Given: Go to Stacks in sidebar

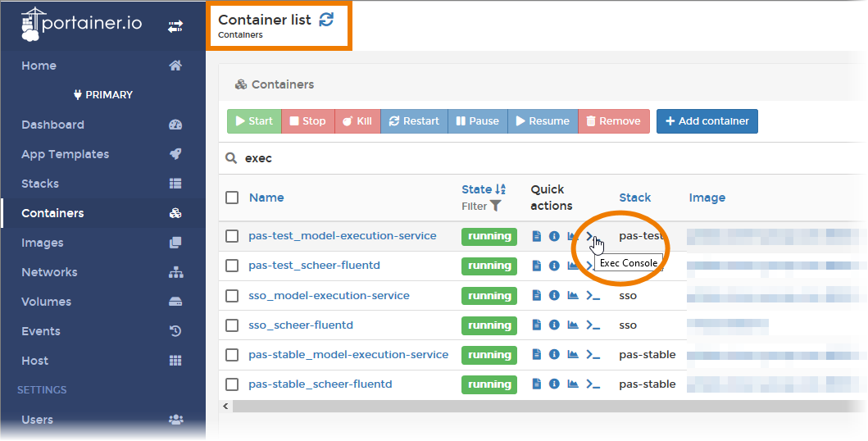Looking at the screenshot, I should [x=40, y=184].
